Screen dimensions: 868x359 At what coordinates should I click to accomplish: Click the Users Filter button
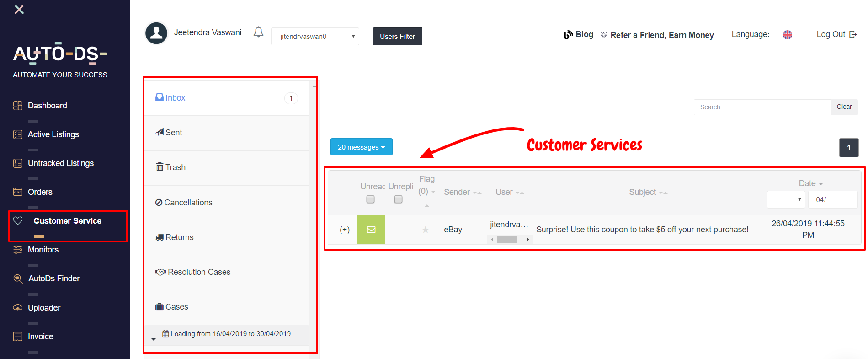pos(397,37)
